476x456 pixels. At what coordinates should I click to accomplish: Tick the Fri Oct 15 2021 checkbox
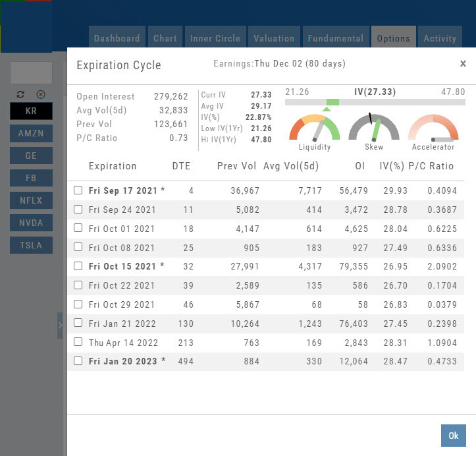click(x=78, y=266)
